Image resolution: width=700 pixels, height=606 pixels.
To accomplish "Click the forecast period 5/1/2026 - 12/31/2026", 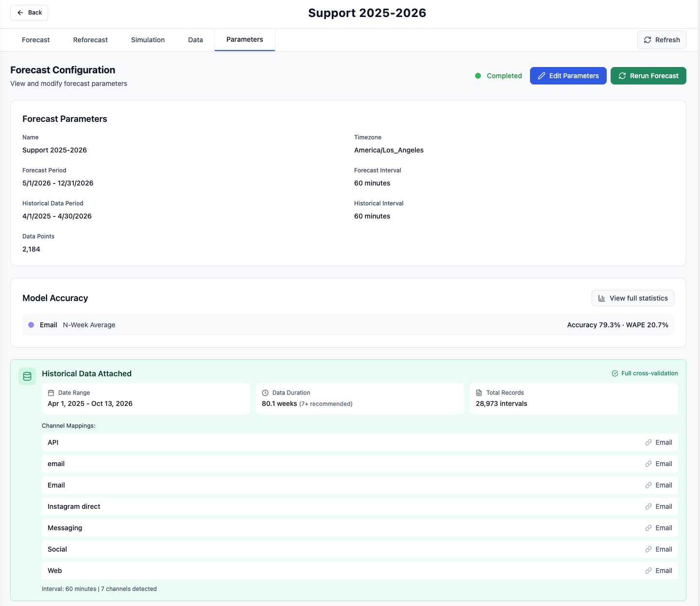I will (x=58, y=183).
